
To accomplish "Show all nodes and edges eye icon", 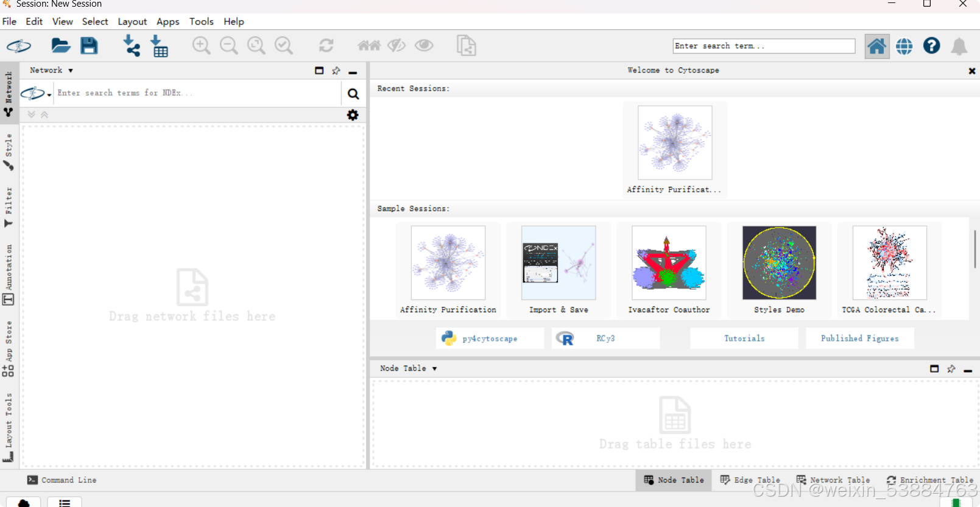I will 424,46.
